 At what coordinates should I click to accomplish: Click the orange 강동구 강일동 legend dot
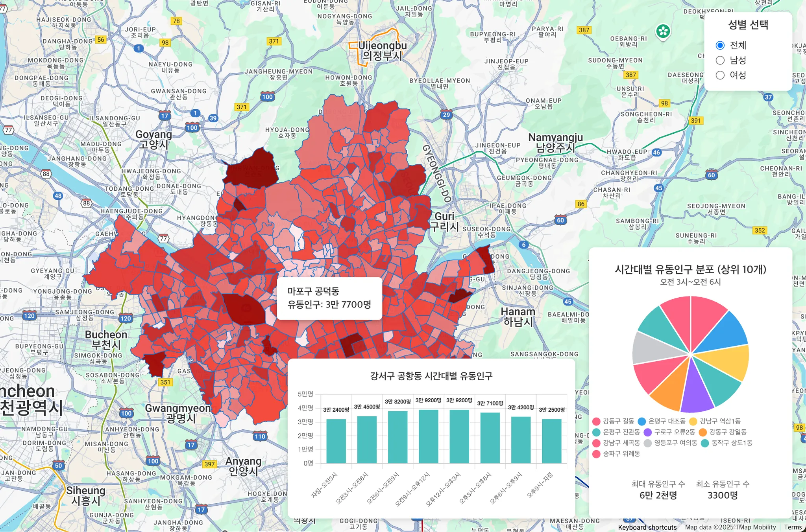click(x=703, y=433)
